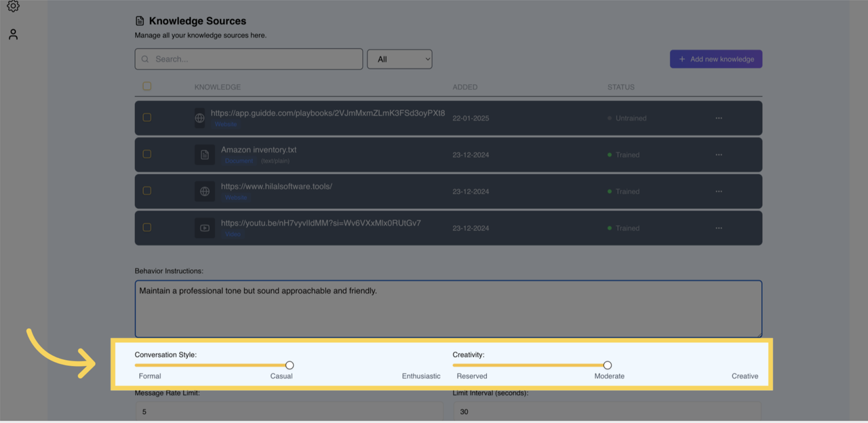Open the three-dots menu for Amazon inventory.txt
This screenshot has height=423, width=868.
(719, 155)
